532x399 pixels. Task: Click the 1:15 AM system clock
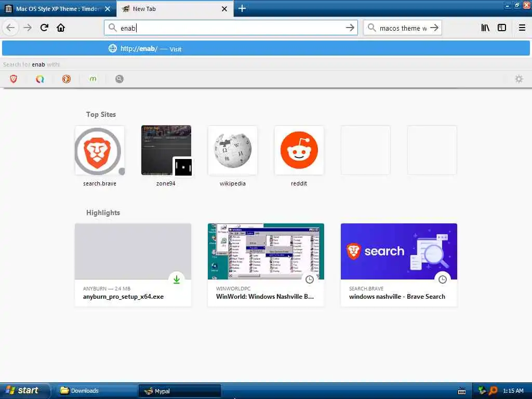click(513, 391)
